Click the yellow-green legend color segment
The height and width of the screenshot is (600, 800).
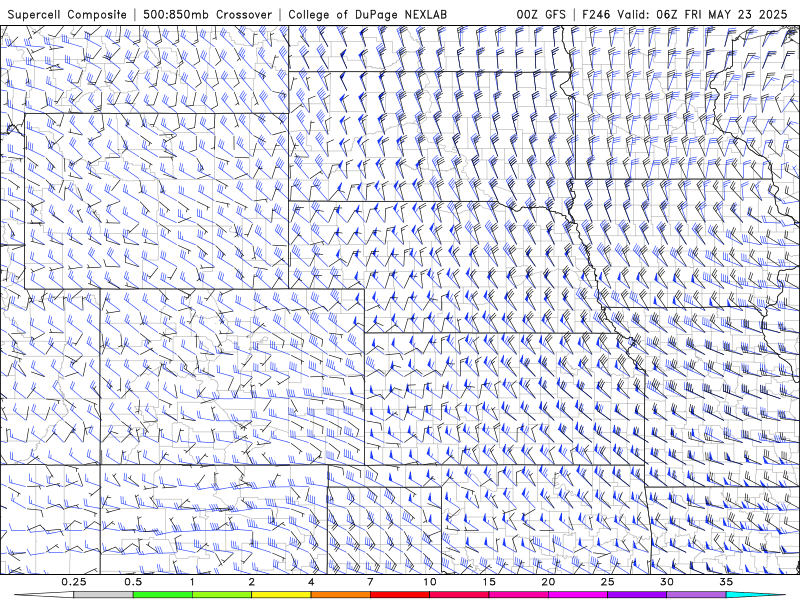(x=222, y=595)
